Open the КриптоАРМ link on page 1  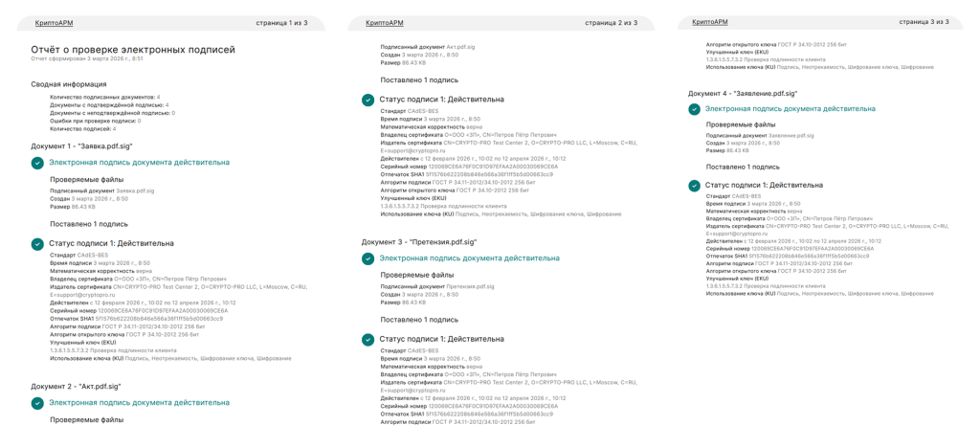pyautogui.click(x=52, y=22)
